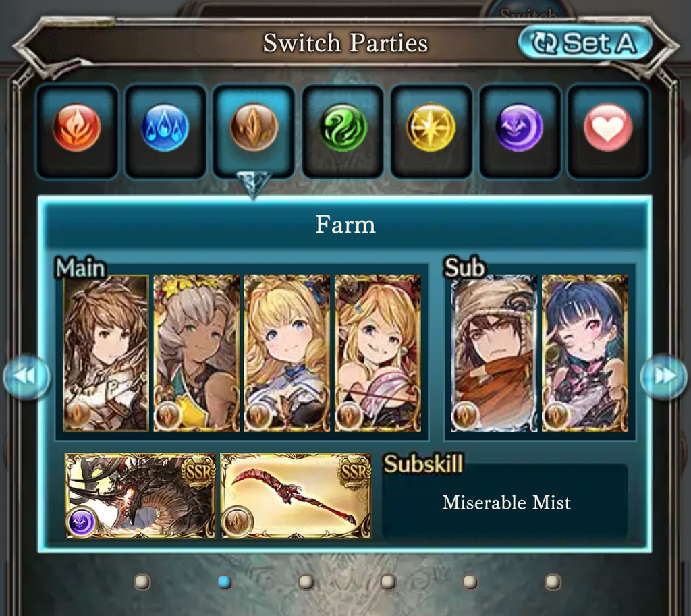Image resolution: width=691 pixels, height=616 pixels.
Task: Click the Miserable Mist subskill box
Action: pyautogui.click(x=505, y=503)
